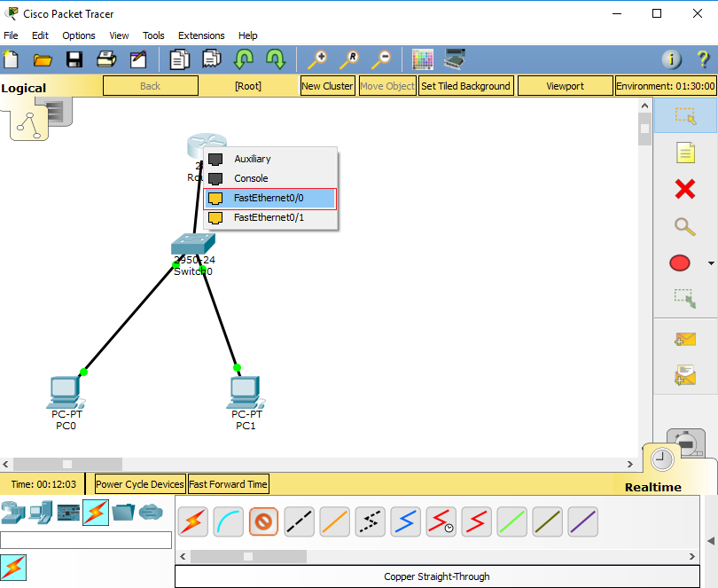This screenshot has width=718, height=588.
Task: Select the Inspect magnifier tool
Action: [683, 227]
